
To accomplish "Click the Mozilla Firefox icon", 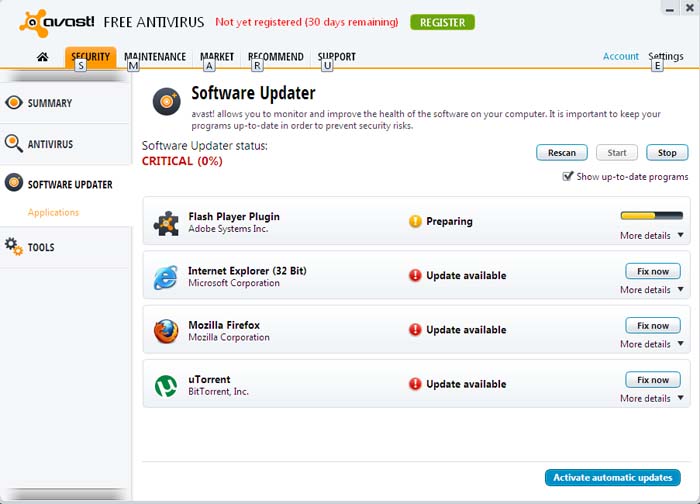I will [166, 331].
